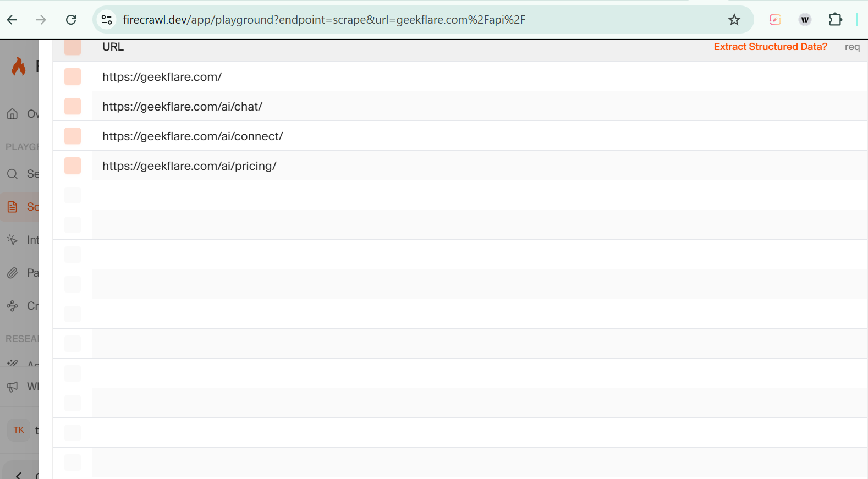Check the box for geekflare.com/ai/connect/

[73, 136]
